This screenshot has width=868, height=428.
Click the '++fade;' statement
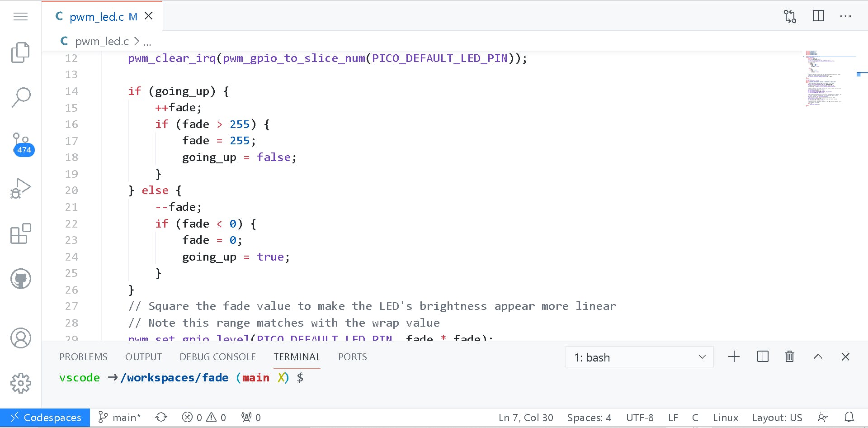pyautogui.click(x=178, y=108)
